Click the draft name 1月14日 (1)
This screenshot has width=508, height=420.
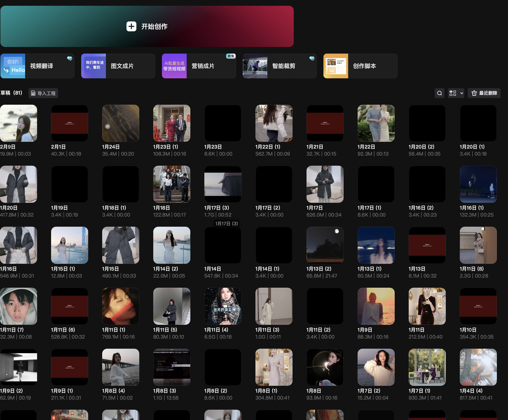click(x=267, y=269)
